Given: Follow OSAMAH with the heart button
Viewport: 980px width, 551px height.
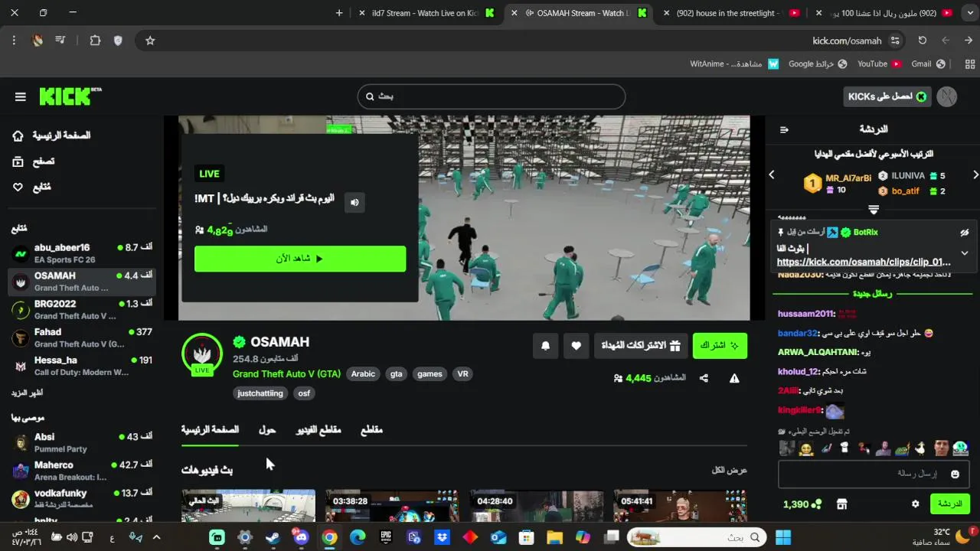Looking at the screenshot, I should pyautogui.click(x=577, y=346).
